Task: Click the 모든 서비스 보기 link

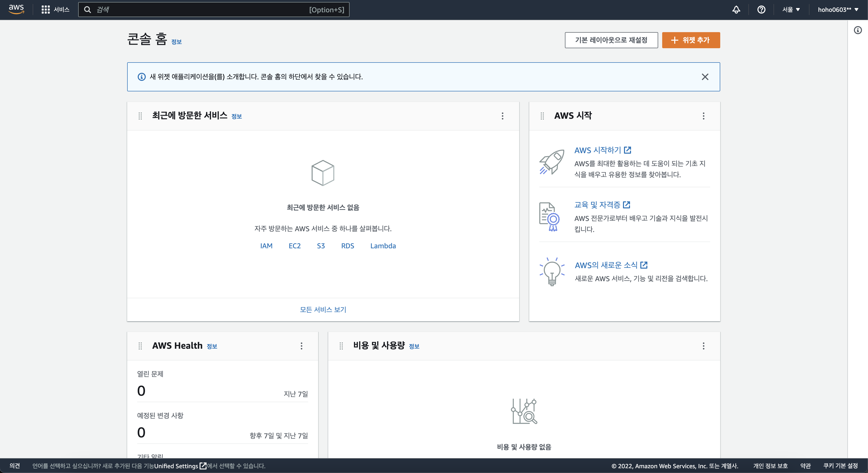Action: click(323, 309)
